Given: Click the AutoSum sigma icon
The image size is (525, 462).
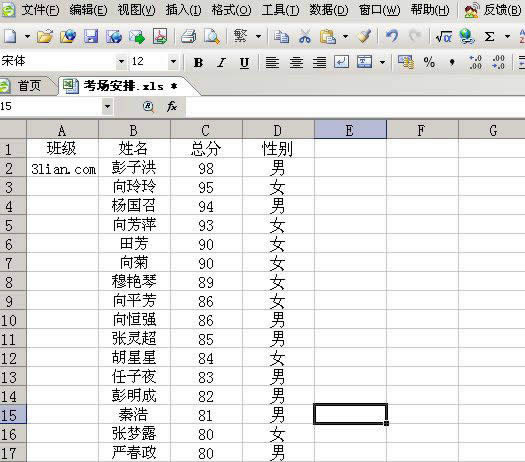Looking at the screenshot, I should 489,36.
